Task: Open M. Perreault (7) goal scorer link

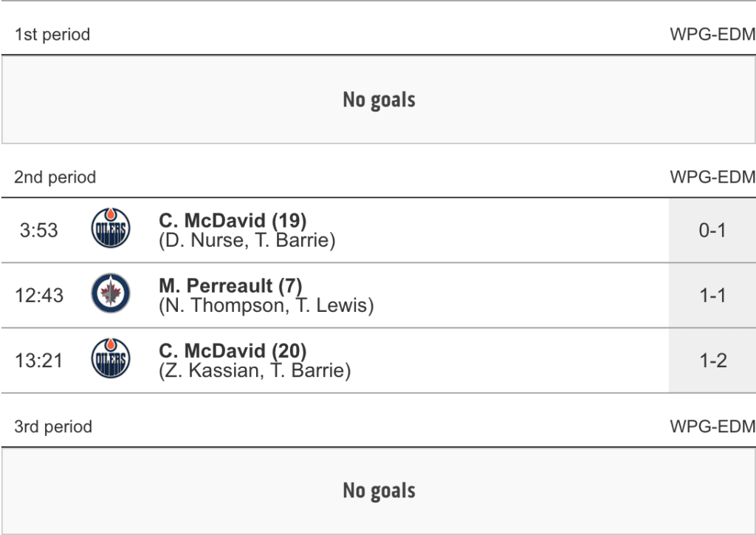Action: (230, 285)
